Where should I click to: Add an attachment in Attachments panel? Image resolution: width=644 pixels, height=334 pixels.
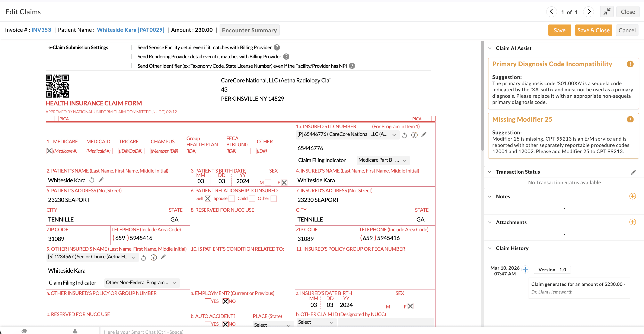tap(633, 222)
